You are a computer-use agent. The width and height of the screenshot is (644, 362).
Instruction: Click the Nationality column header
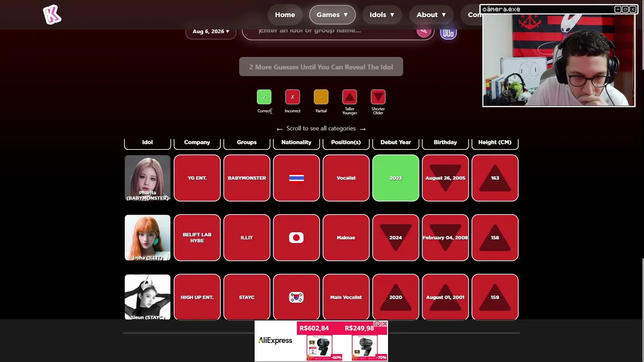pyautogui.click(x=296, y=142)
